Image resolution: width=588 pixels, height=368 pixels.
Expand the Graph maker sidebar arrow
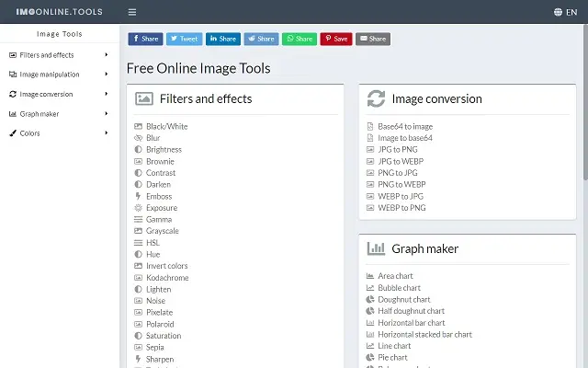(x=107, y=113)
